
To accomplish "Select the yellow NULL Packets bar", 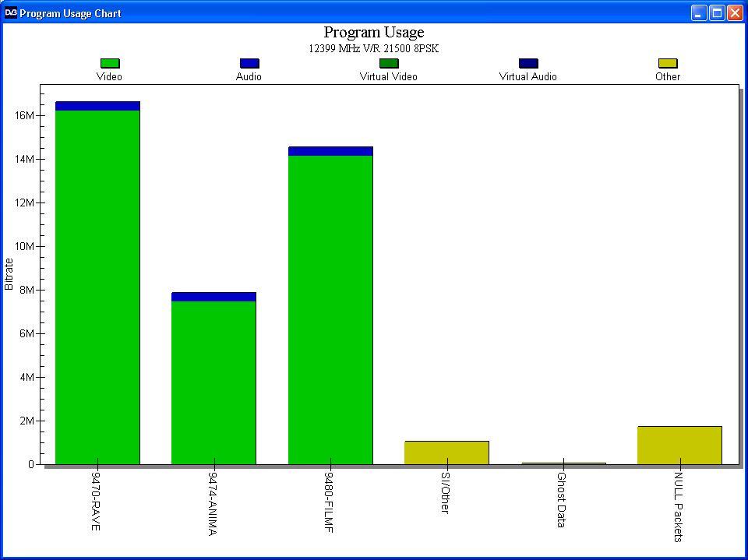I will 679,446.
